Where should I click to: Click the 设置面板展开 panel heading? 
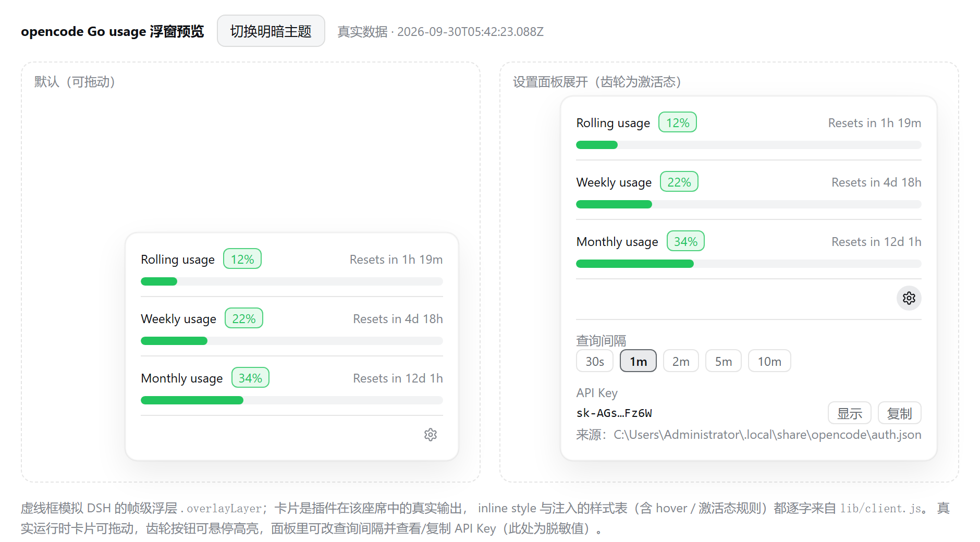pyautogui.click(x=597, y=82)
